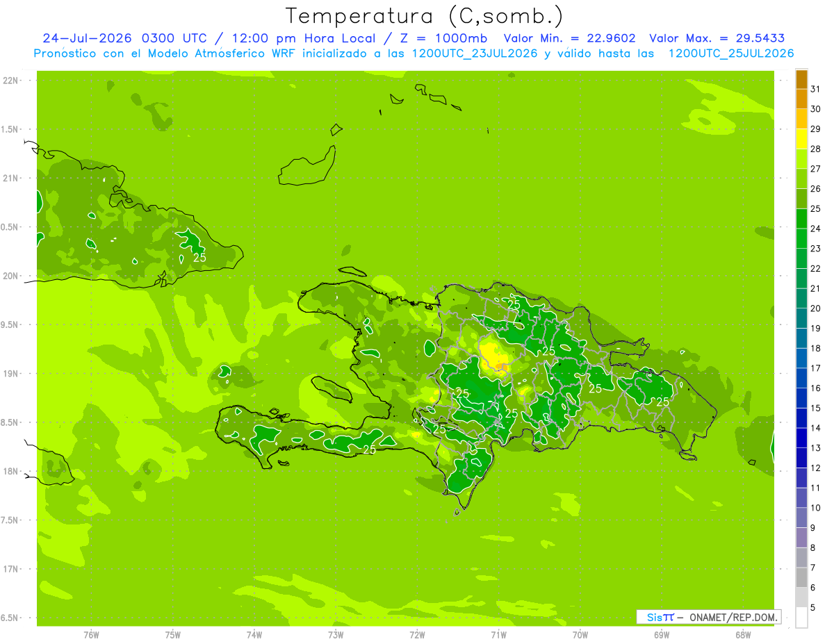Select the 'Valor Min. = 22.9602' text
This screenshot has height=644, width=834.
click(x=569, y=38)
